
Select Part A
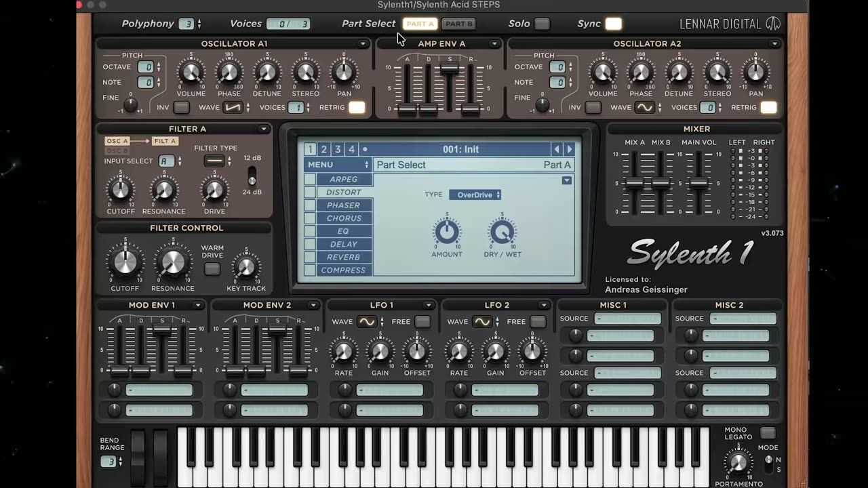(420, 24)
